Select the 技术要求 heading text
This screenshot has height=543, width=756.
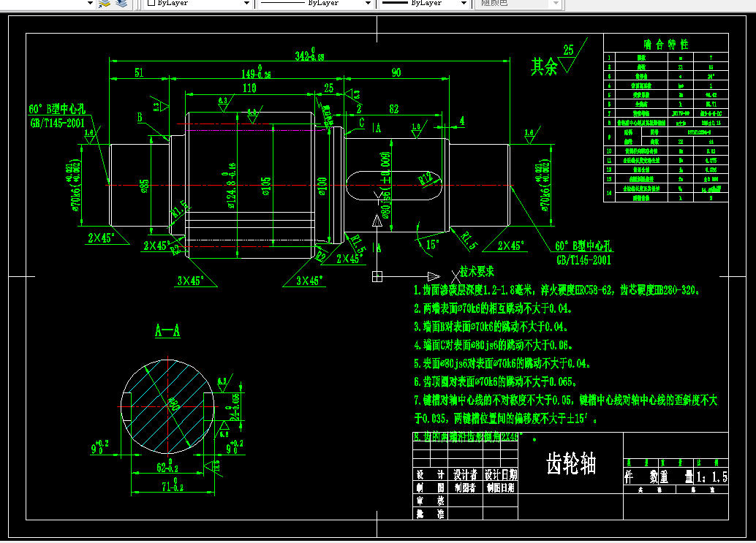click(x=477, y=271)
